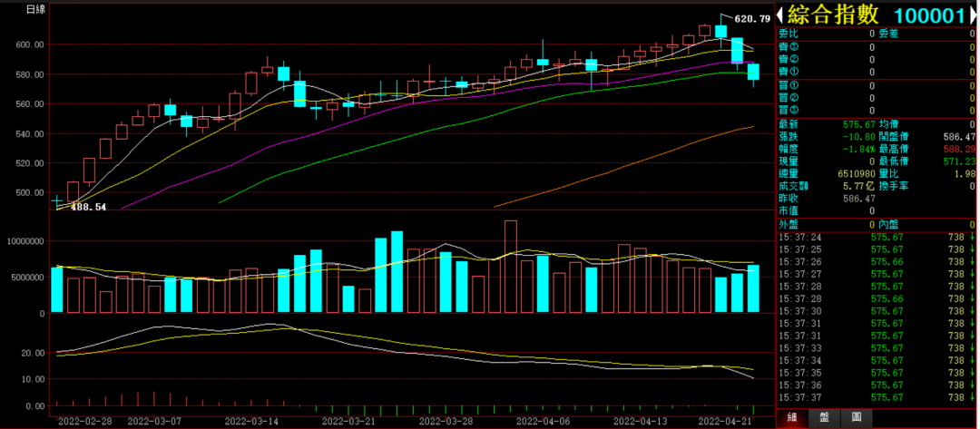
Task: Select the 15:37:37 trade row
Action: [877, 397]
